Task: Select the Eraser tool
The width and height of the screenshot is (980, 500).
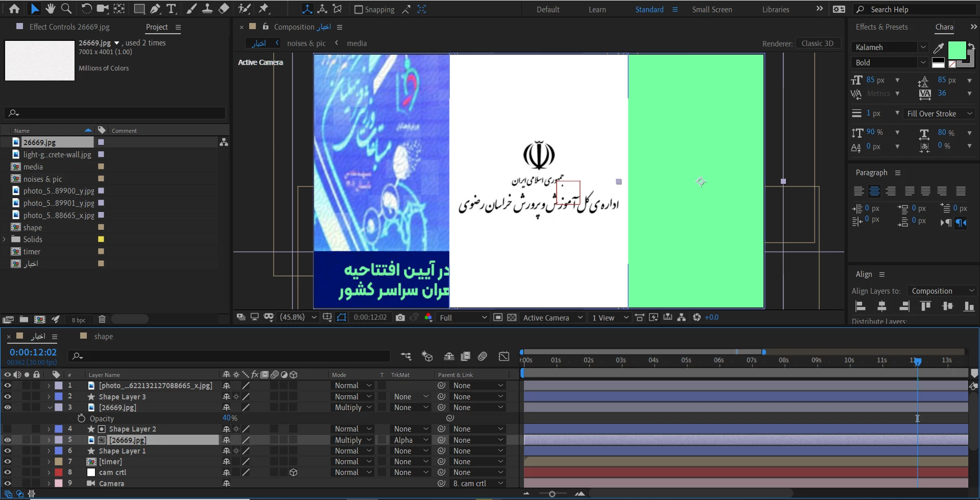Action: pyautogui.click(x=224, y=9)
